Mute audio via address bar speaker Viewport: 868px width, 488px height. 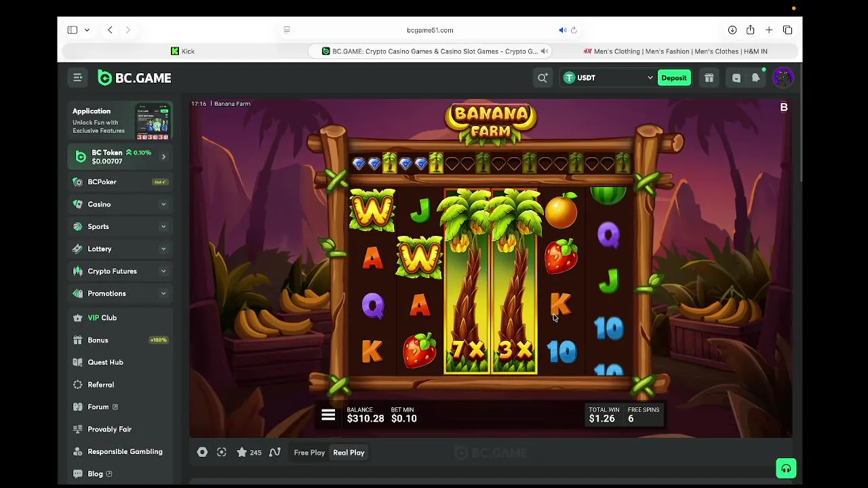[562, 30]
